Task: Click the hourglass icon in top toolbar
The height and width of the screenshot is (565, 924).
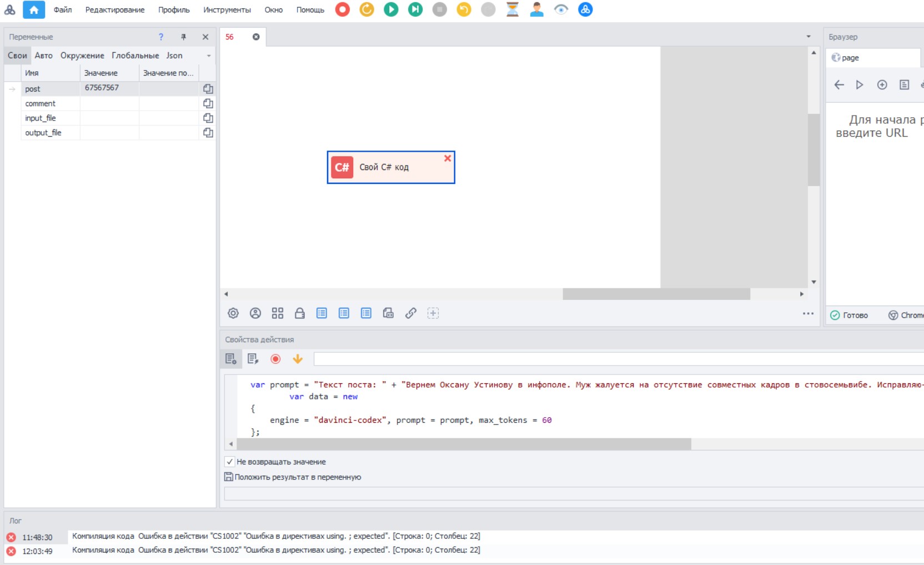Action: 513,9
